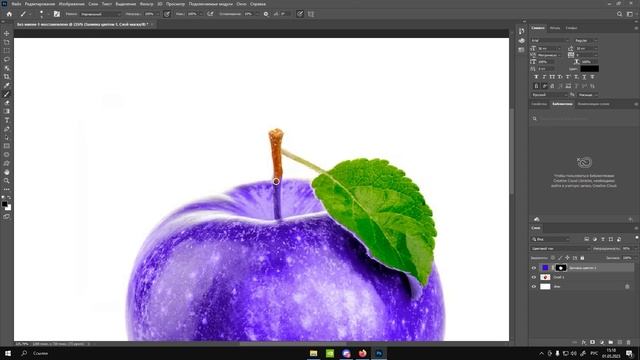Open the Окно menu

[x=241, y=4]
